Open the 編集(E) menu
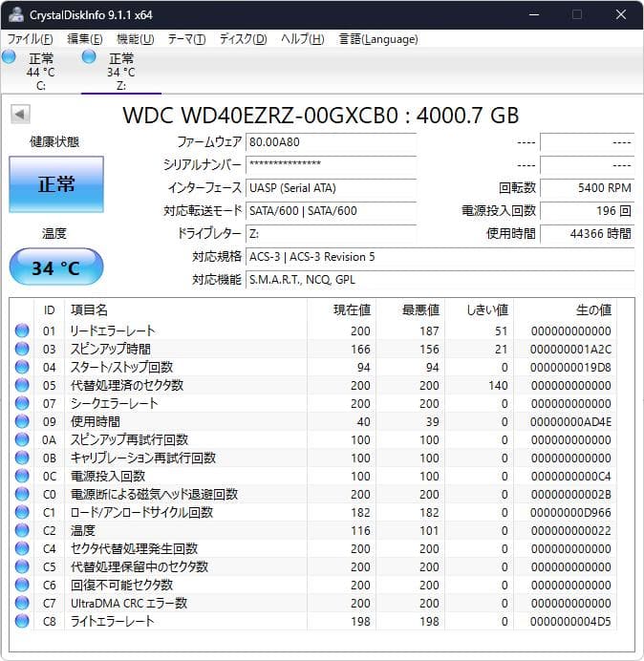644x661 pixels. pyautogui.click(x=85, y=39)
